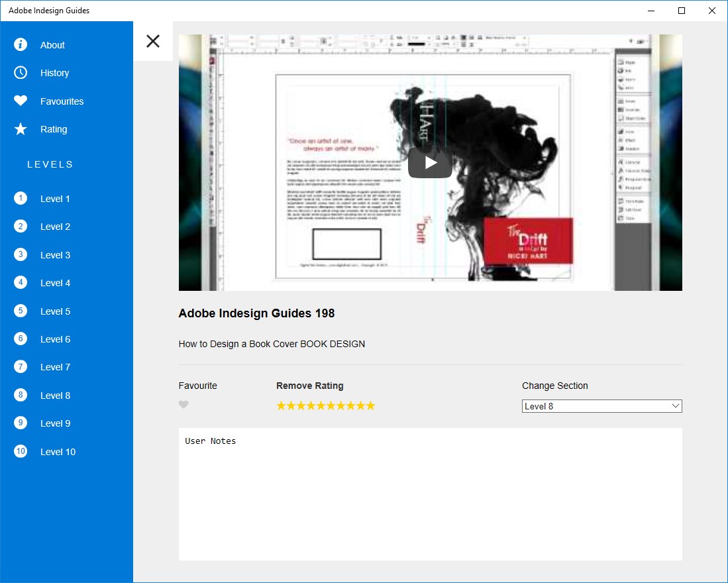Select the Level 3 circle badge
Screen dimensions: 728x583
click(21, 254)
